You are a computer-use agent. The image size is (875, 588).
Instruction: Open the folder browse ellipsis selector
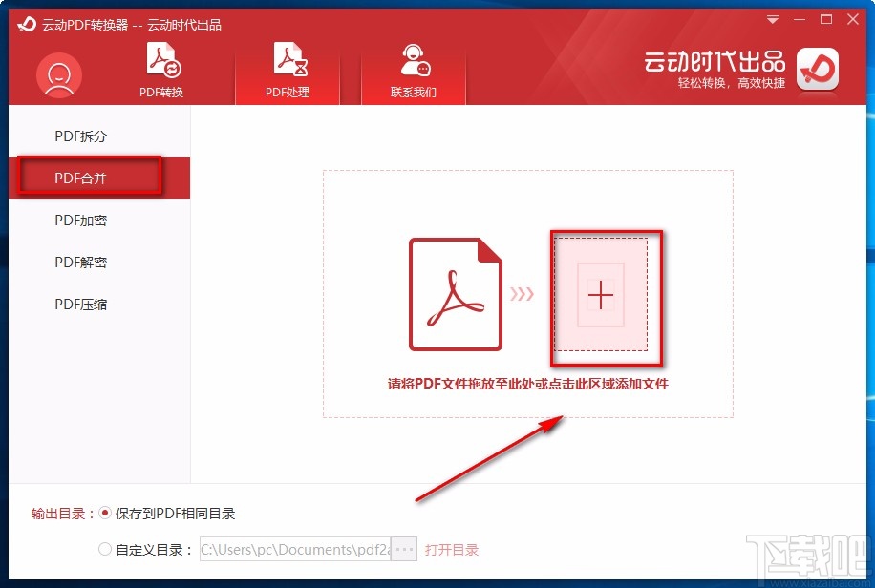click(x=402, y=549)
